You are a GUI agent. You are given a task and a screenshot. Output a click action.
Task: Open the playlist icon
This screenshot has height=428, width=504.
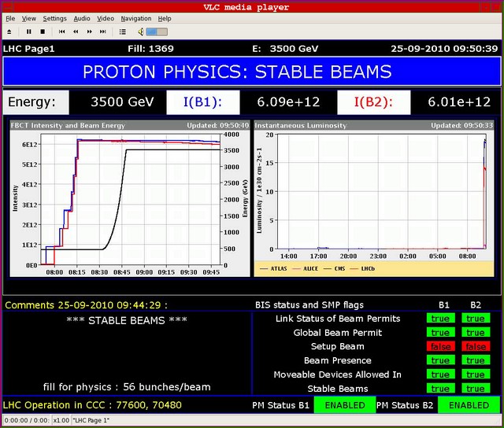tap(123, 31)
